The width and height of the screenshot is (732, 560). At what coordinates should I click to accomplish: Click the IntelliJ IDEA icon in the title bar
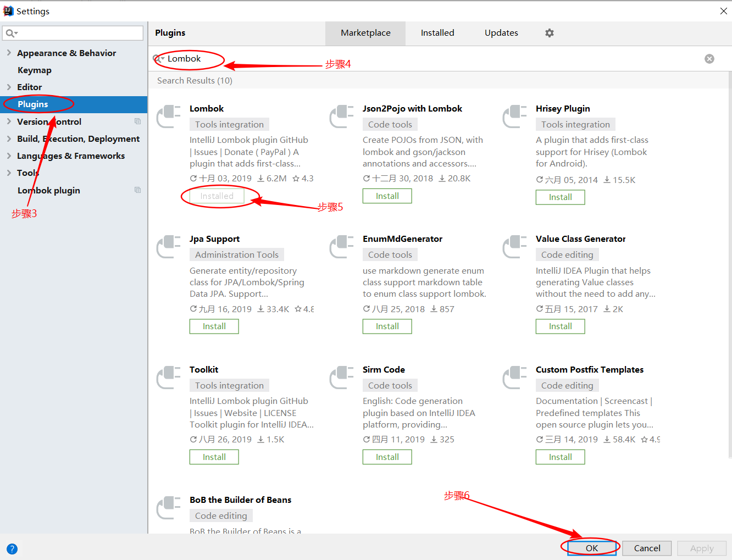[8, 11]
